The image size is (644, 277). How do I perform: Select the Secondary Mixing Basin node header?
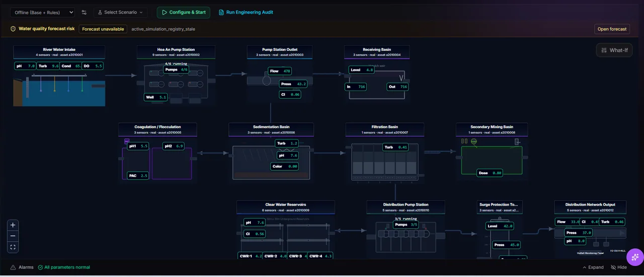click(492, 129)
